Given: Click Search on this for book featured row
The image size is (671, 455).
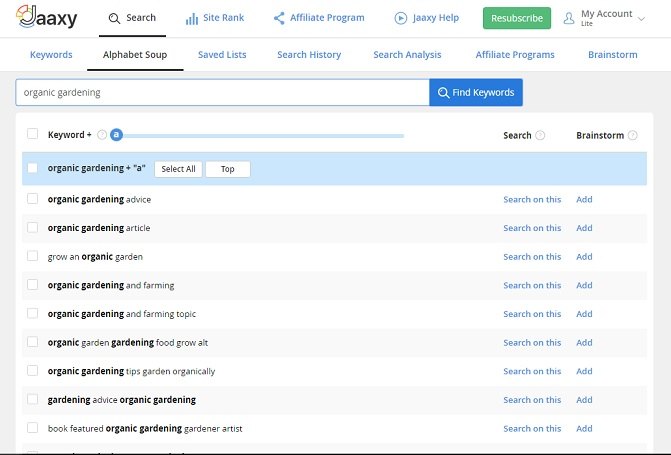Looking at the screenshot, I should point(532,429).
